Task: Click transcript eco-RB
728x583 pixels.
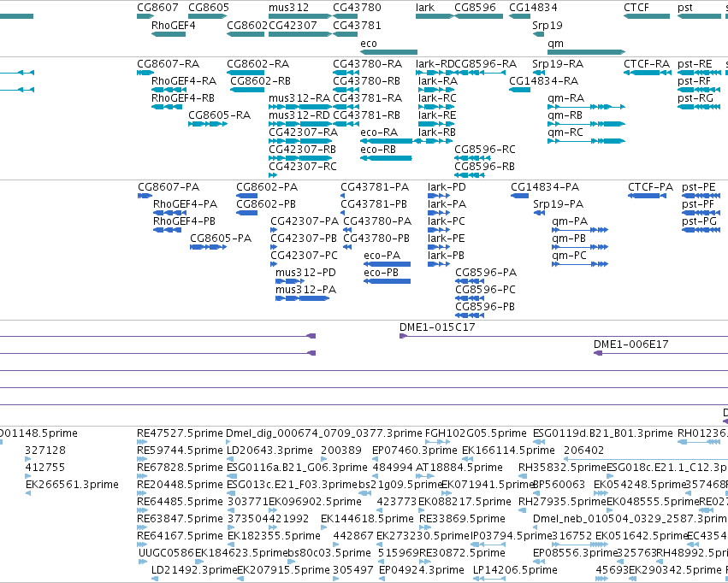Action: [x=378, y=150]
